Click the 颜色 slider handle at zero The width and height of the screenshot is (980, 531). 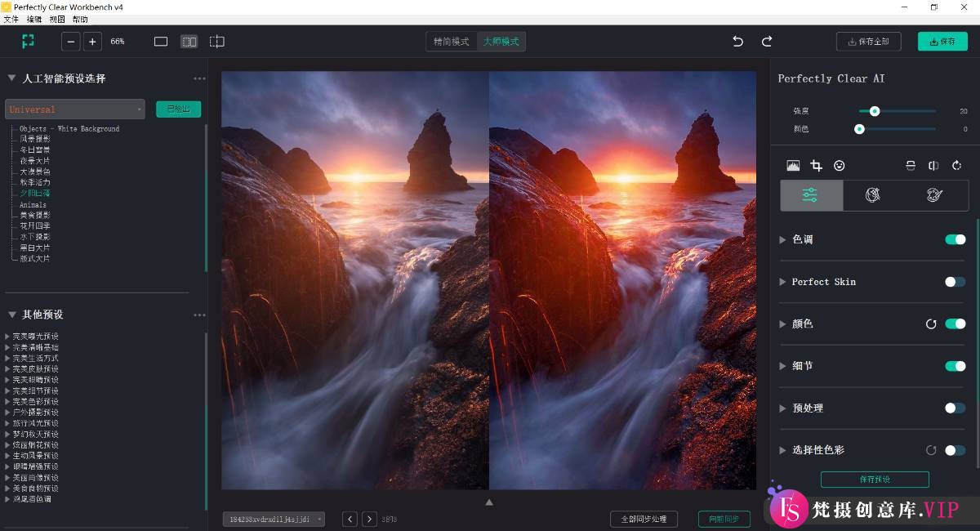click(x=859, y=129)
